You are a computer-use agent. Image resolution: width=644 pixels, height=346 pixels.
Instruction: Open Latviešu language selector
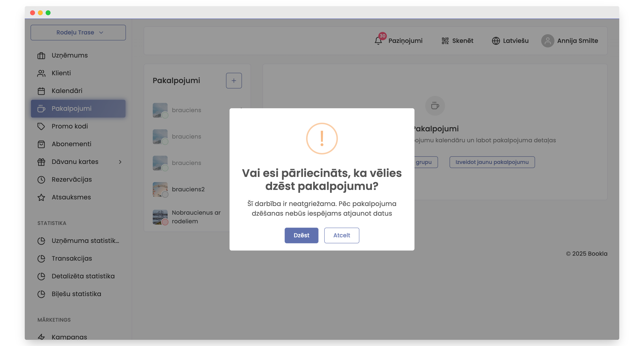[515, 41]
